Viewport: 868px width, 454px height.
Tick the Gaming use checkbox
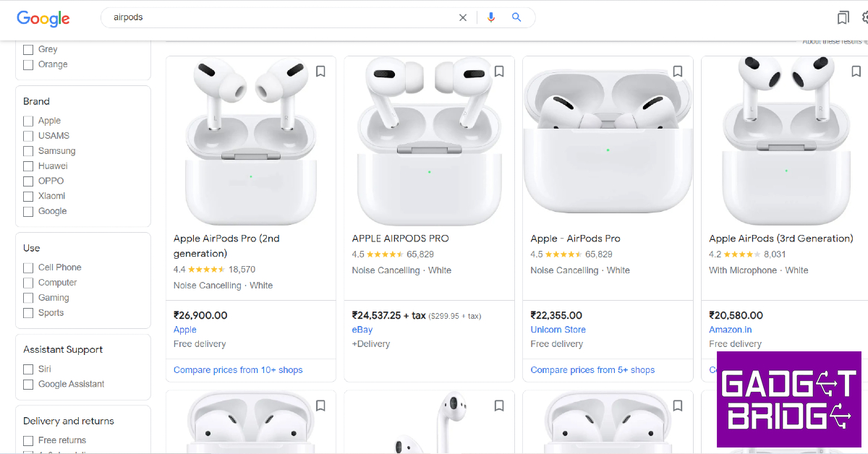pos(28,298)
